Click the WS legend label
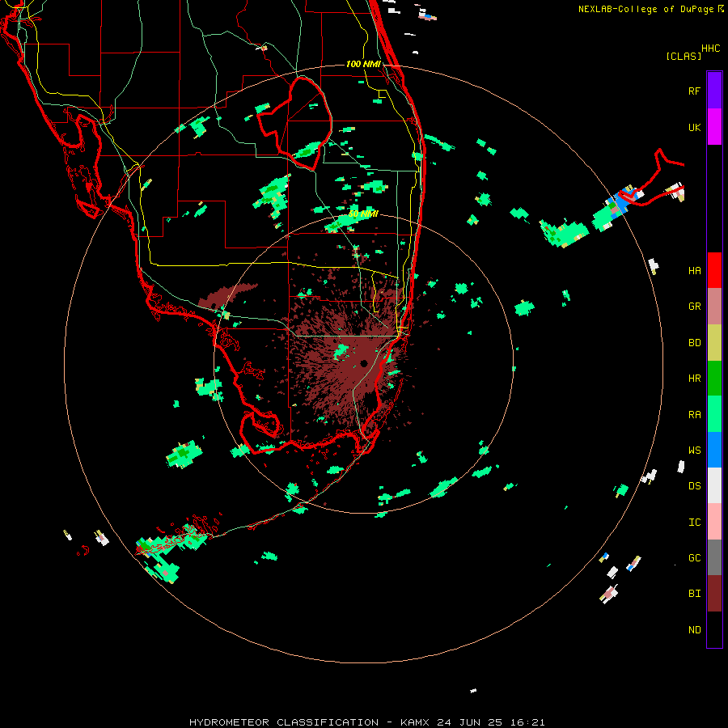This screenshot has height=728, width=728. [x=694, y=451]
